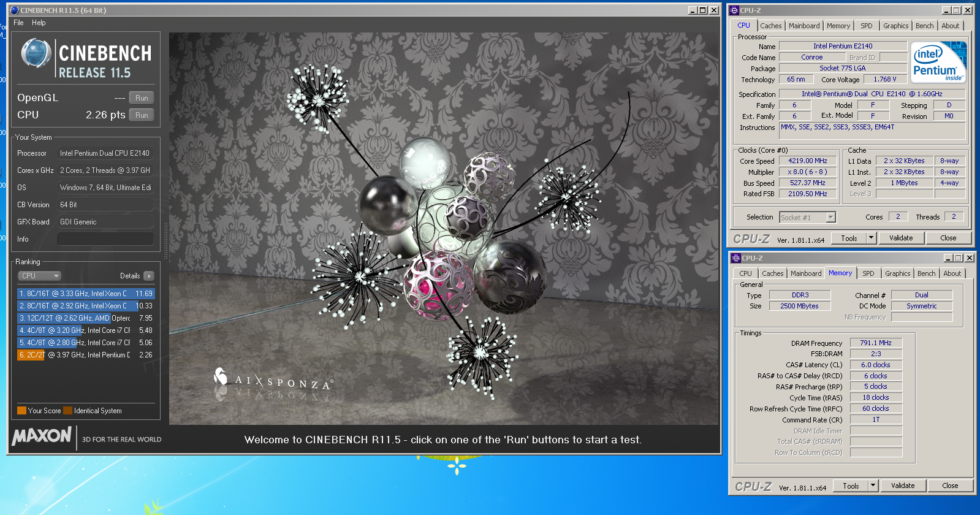Click the Core Voltage value 1.768 V

pyautogui.click(x=885, y=80)
